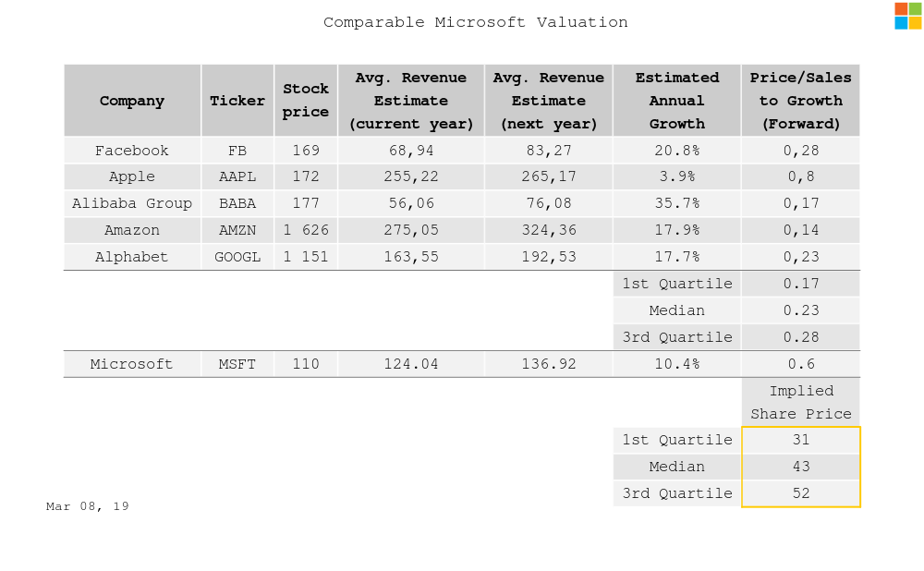The height and width of the screenshot is (571, 924).
Task: Select the GOOGL ticker cell
Action: [237, 257]
